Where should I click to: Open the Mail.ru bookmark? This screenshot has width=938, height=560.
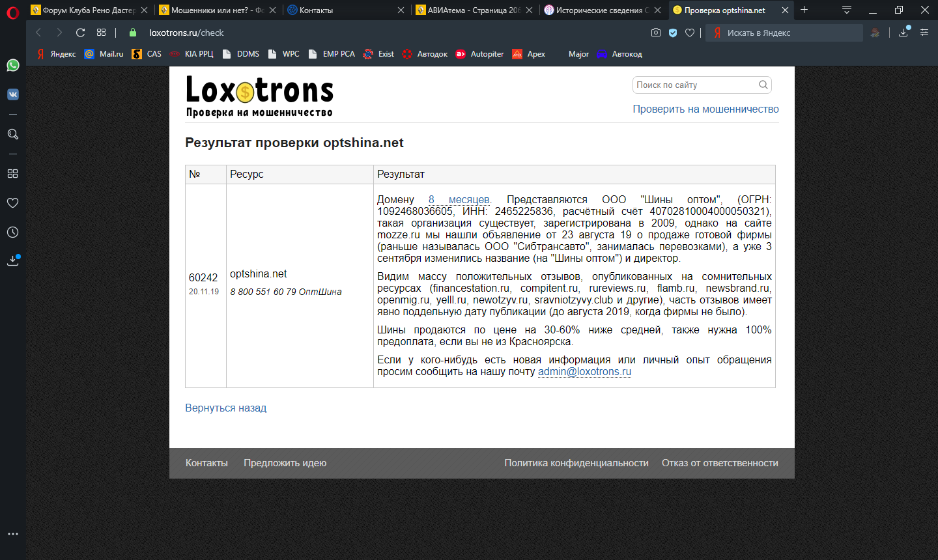pyautogui.click(x=104, y=54)
